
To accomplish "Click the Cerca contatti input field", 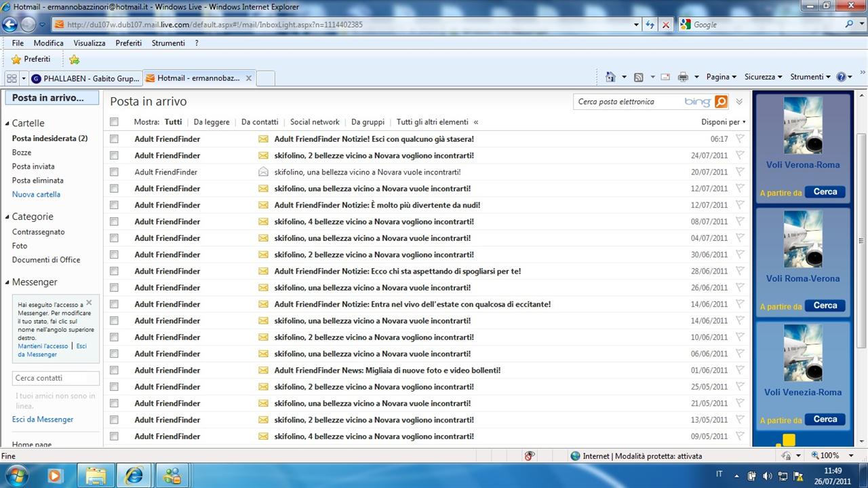I will coord(56,378).
